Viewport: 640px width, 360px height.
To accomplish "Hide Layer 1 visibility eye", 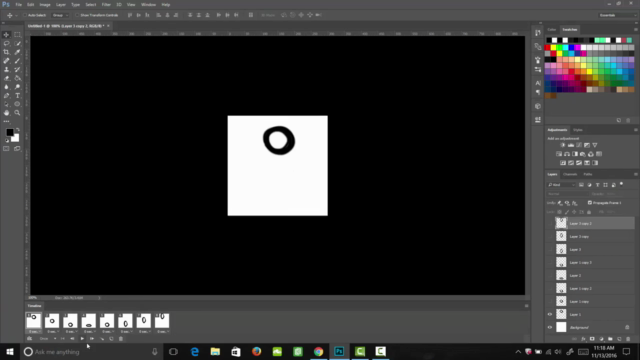I will 550,314.
